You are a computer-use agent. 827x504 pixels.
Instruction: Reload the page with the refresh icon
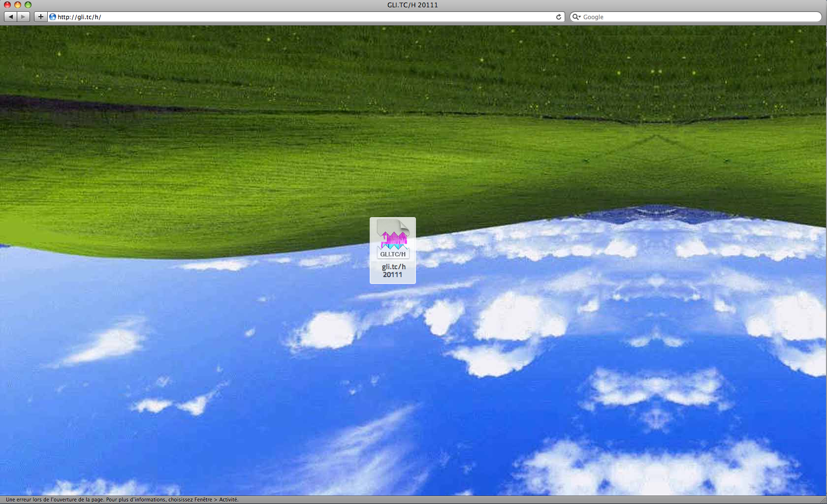point(559,17)
